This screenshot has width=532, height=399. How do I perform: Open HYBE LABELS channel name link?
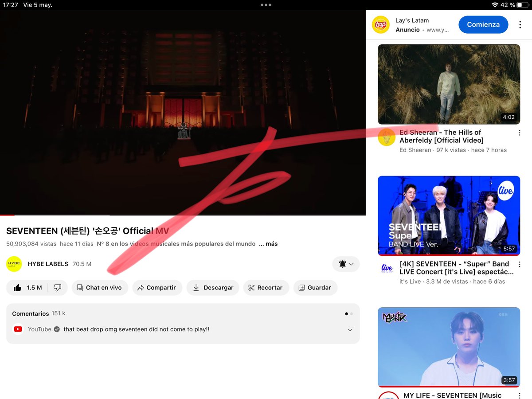pos(48,264)
